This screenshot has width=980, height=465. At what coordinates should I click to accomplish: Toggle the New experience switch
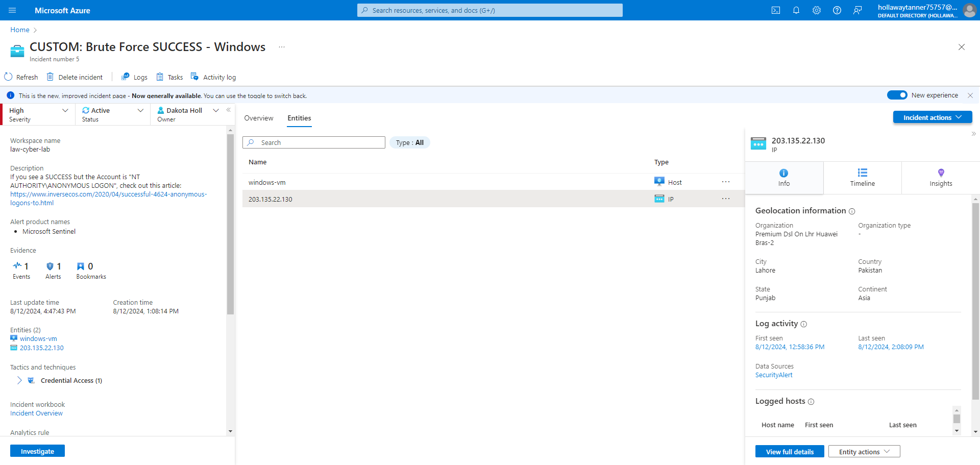tap(897, 95)
